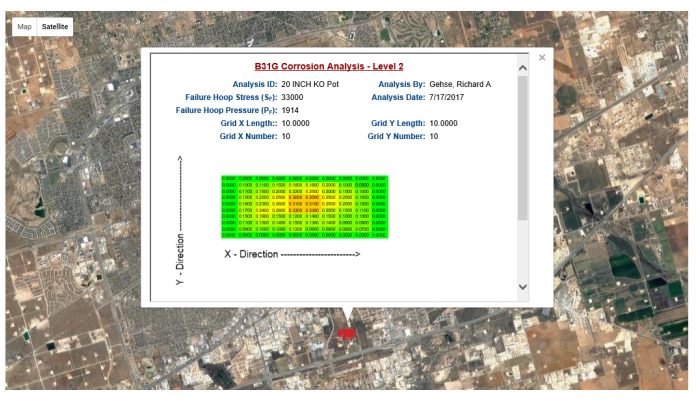
Task: Close the corrosion analysis popup
Action: click(x=542, y=58)
